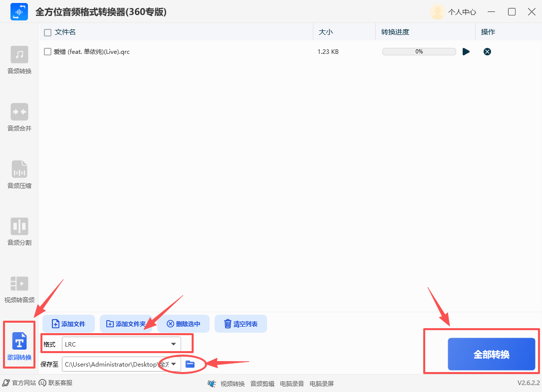Switch to the 音频压缩 compression tool
Screen dimensions: 542x392
(x=19, y=175)
